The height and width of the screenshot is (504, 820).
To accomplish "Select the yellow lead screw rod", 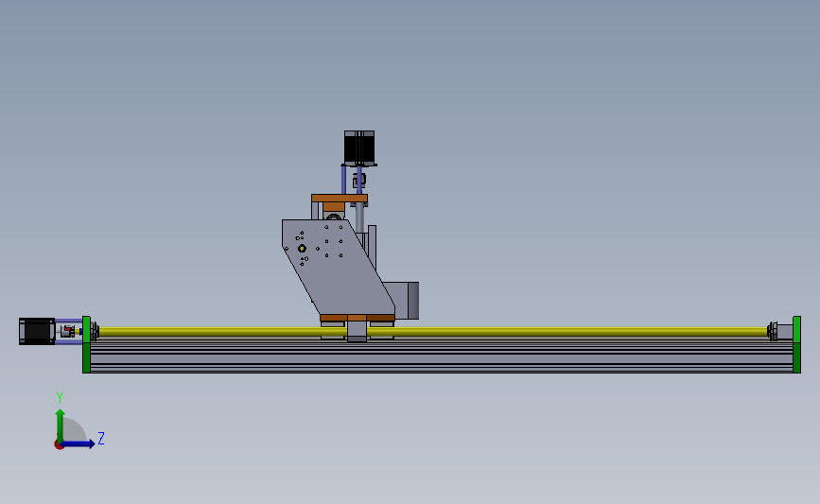I will 433,332.
